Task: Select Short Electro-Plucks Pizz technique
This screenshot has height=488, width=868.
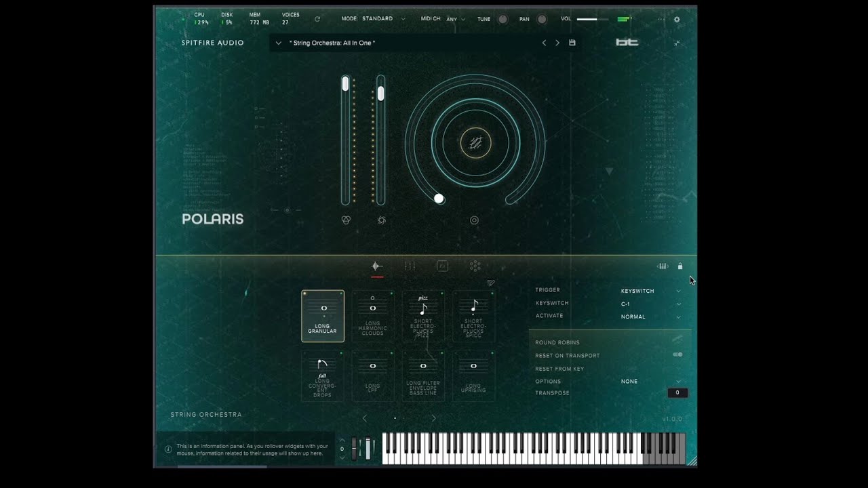Action: coord(423,317)
